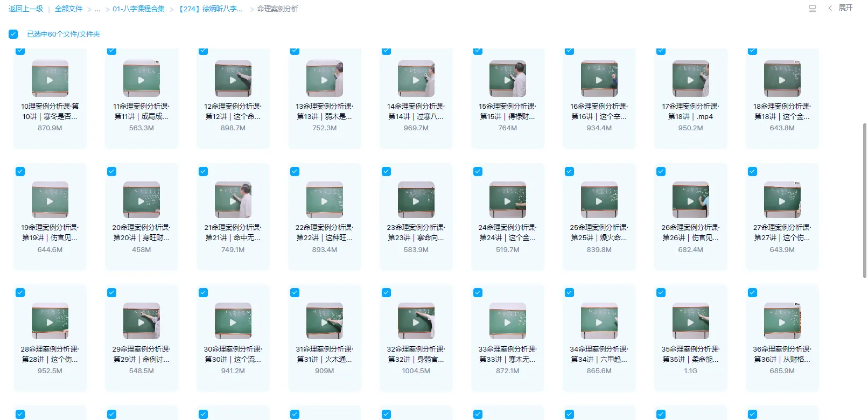Toggle the select-all checkbox beside 已选中60个文件
The width and height of the screenshot is (868, 420).
coord(13,34)
